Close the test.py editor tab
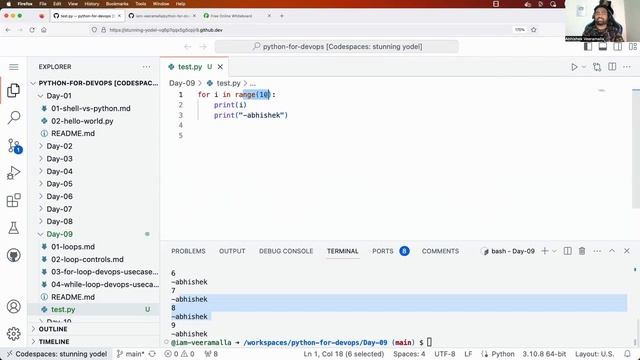Image resolution: width=640 pixels, height=360 pixels. [x=220, y=67]
